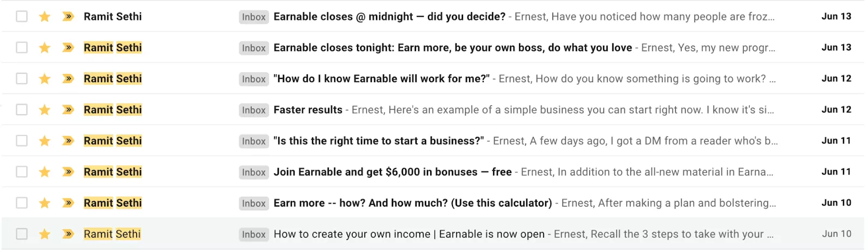This screenshot has height=250, width=868.
Task: Toggle star on 'Join Earnable and get $6,000' email
Action: pos(44,172)
